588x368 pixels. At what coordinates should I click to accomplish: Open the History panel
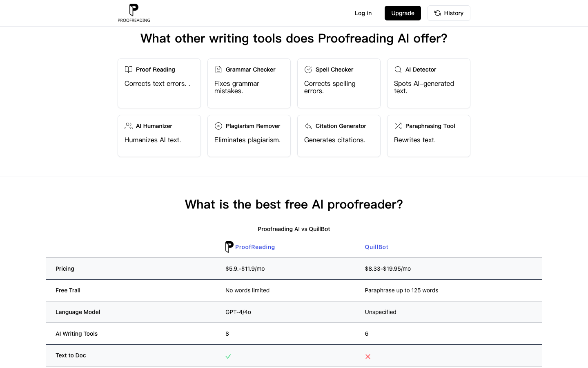(449, 13)
